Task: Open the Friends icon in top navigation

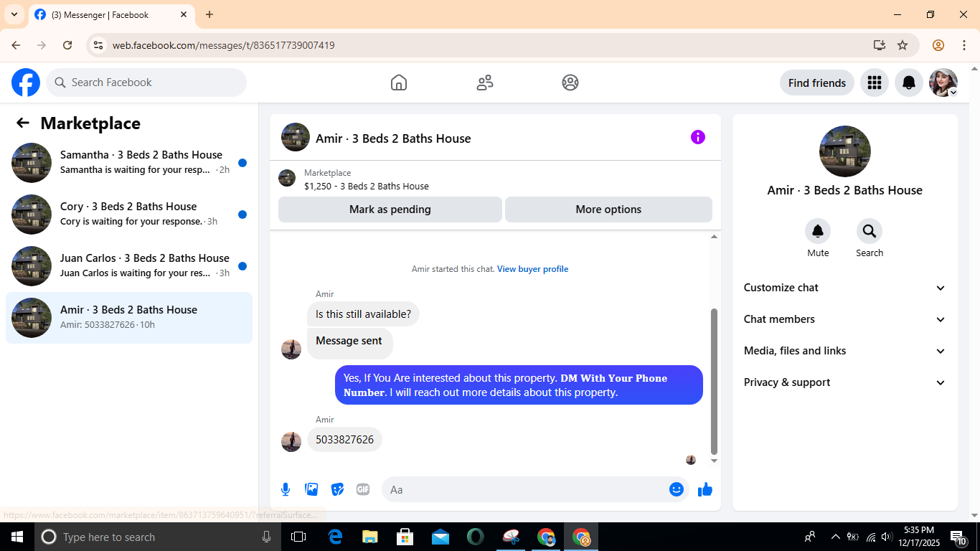Action: point(485,83)
